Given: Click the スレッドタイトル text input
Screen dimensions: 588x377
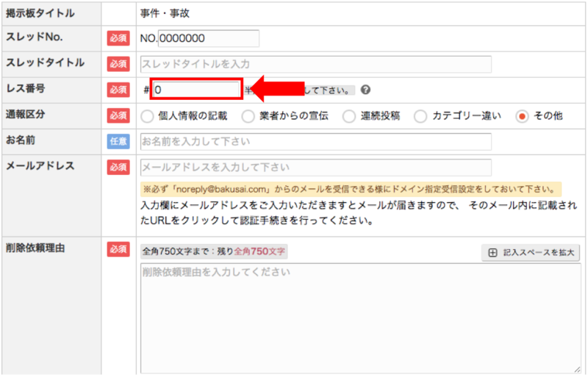Looking at the screenshot, I should [x=315, y=64].
